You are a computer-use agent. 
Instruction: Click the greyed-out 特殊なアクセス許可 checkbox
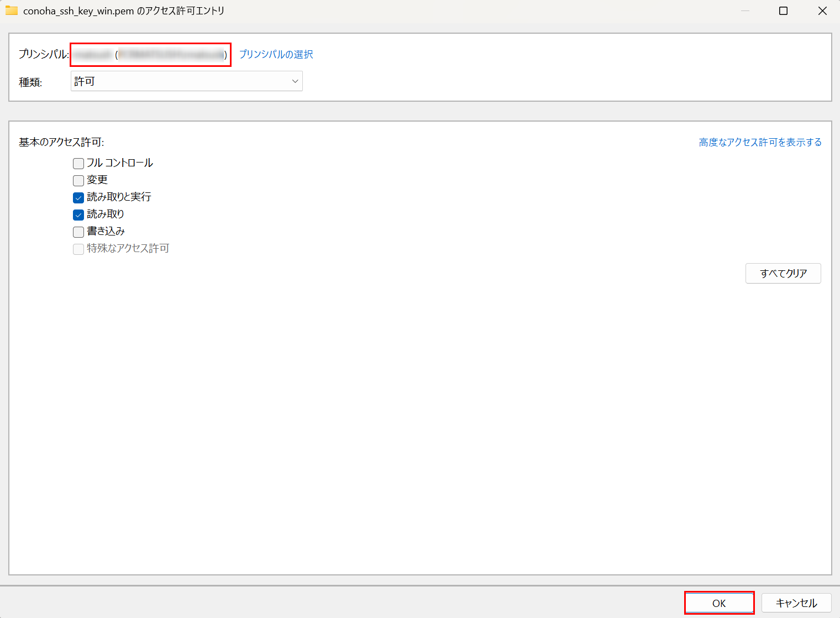click(x=78, y=249)
